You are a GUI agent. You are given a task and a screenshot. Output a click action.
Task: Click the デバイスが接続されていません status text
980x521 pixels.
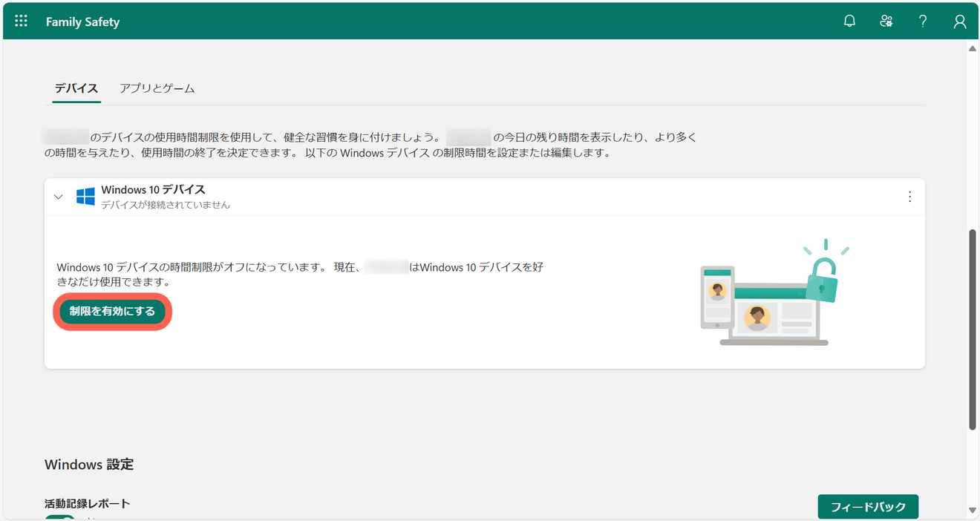[166, 205]
